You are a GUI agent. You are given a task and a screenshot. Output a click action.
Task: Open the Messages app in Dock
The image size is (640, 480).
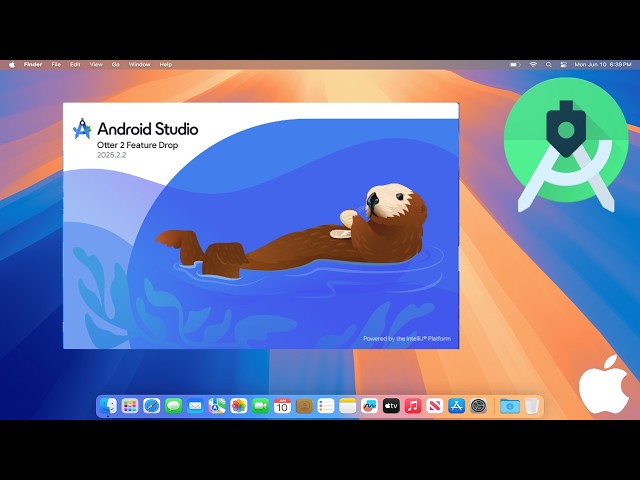(x=173, y=406)
